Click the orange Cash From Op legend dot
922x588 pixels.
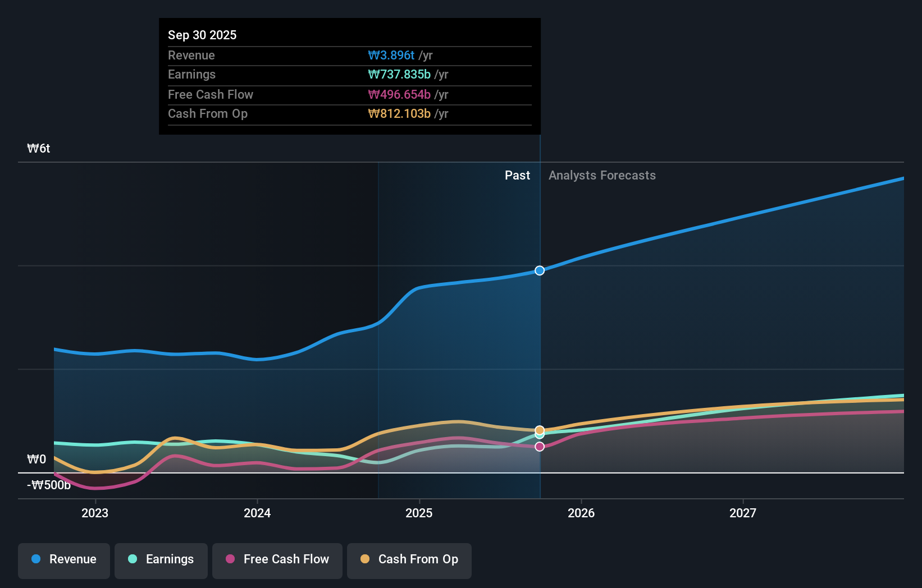(x=365, y=559)
